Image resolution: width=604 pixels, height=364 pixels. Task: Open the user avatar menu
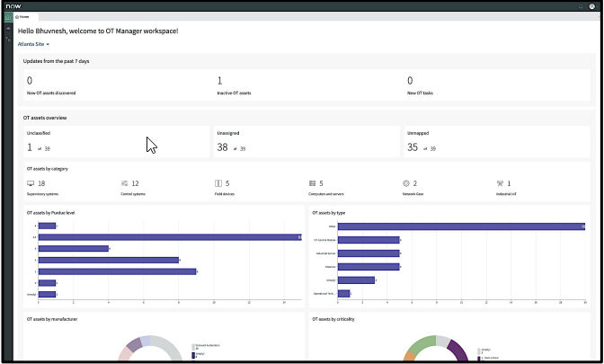click(592, 6)
